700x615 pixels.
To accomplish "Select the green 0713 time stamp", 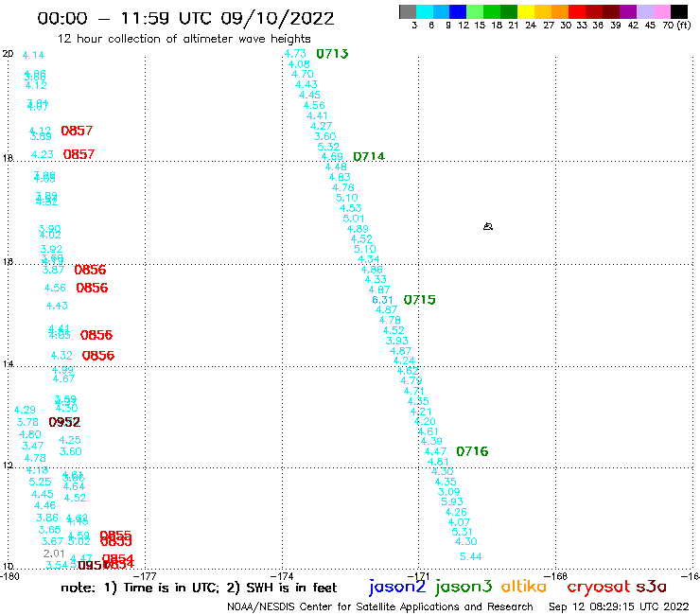I will (332, 54).
